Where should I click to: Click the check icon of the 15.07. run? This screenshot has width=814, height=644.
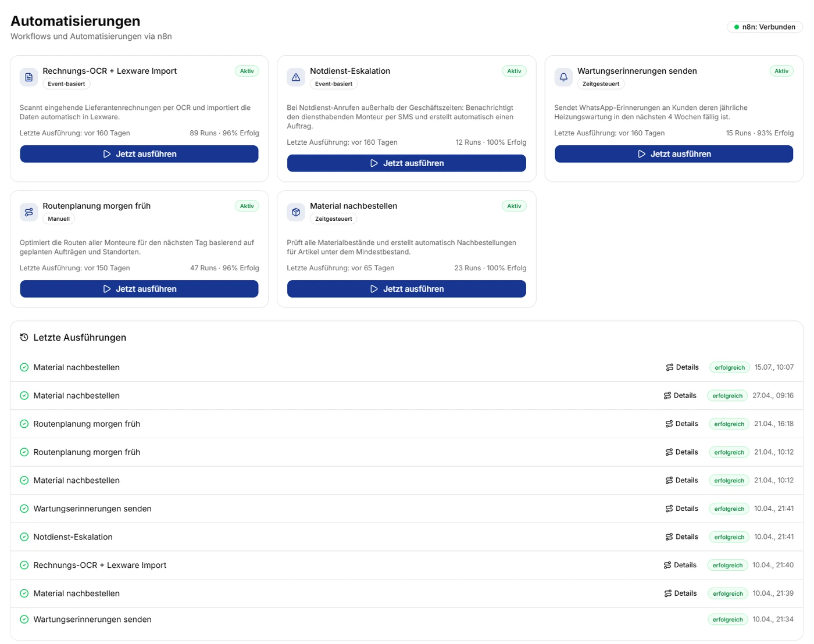point(24,367)
